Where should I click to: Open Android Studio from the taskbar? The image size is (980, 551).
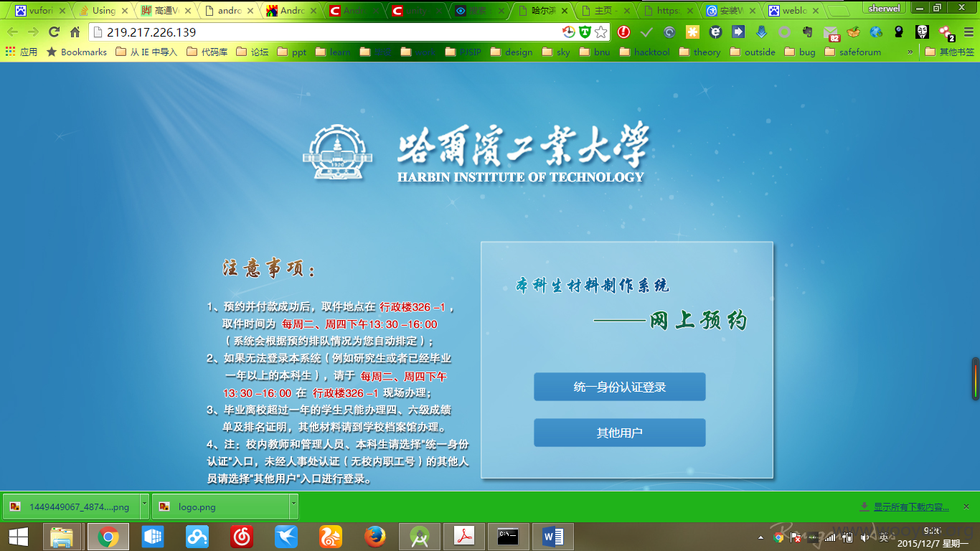coord(418,537)
